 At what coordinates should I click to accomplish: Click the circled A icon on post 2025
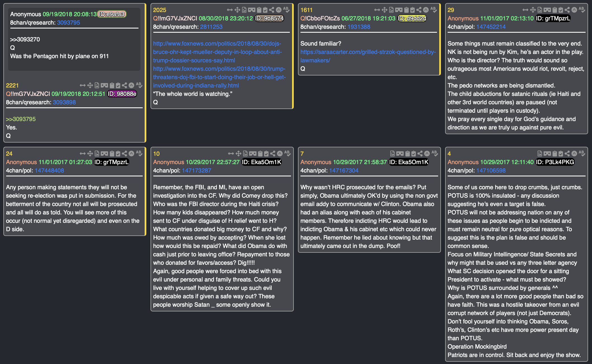(279, 10)
